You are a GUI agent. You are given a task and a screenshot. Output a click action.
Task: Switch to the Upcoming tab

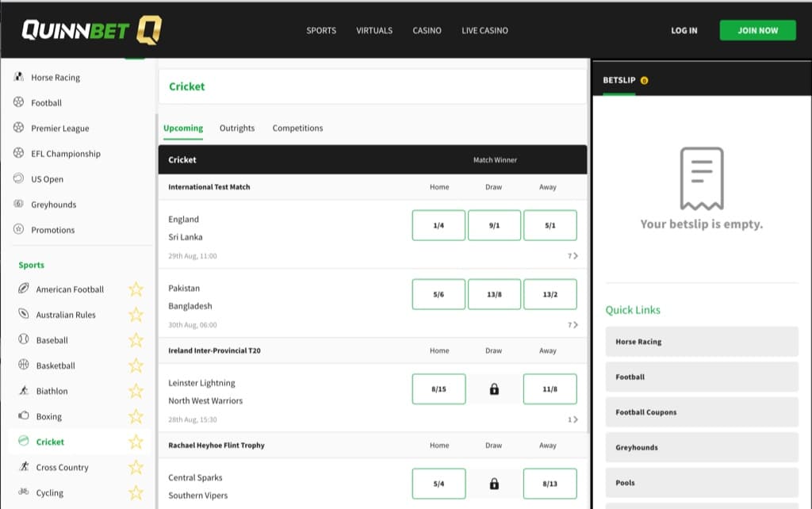(x=183, y=128)
